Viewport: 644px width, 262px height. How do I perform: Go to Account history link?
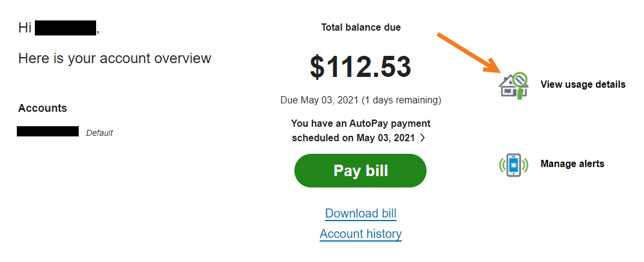(x=360, y=234)
